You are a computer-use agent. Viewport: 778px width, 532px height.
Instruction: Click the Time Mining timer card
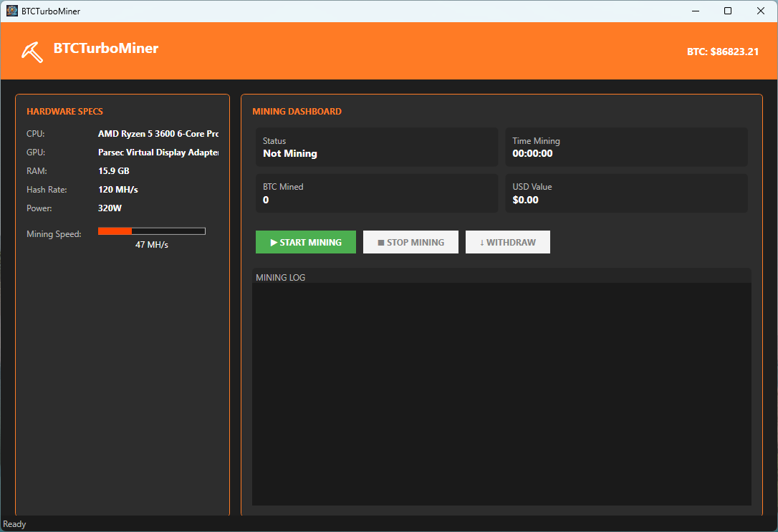pos(626,147)
